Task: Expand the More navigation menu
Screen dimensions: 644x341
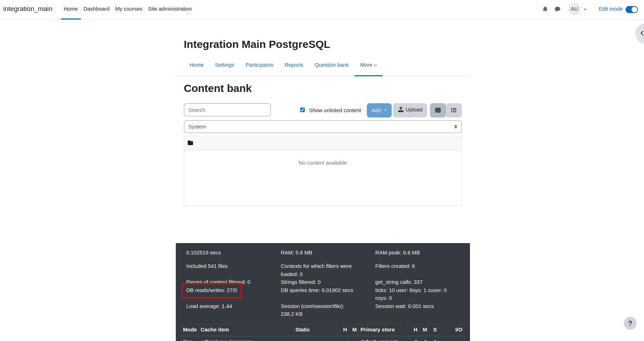Action: click(x=369, y=65)
